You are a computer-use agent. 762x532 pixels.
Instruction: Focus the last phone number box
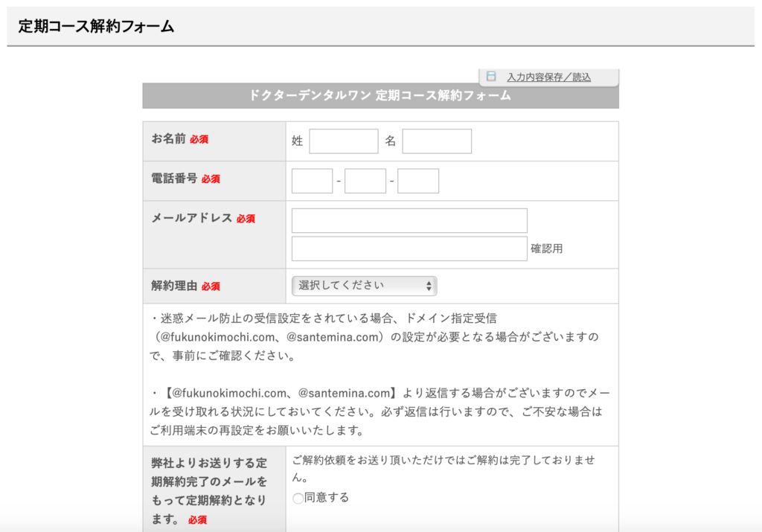pyautogui.click(x=418, y=181)
